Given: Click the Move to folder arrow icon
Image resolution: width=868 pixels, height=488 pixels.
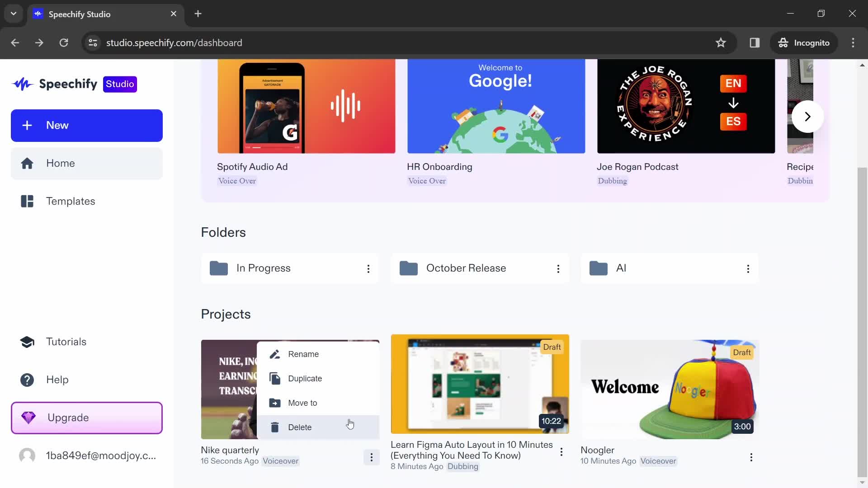Looking at the screenshot, I should click(275, 403).
